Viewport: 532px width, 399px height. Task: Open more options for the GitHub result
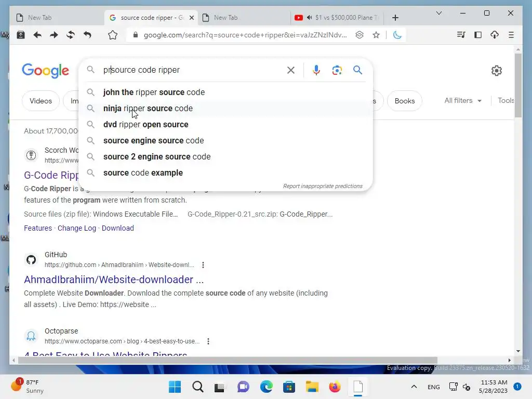[x=203, y=265]
